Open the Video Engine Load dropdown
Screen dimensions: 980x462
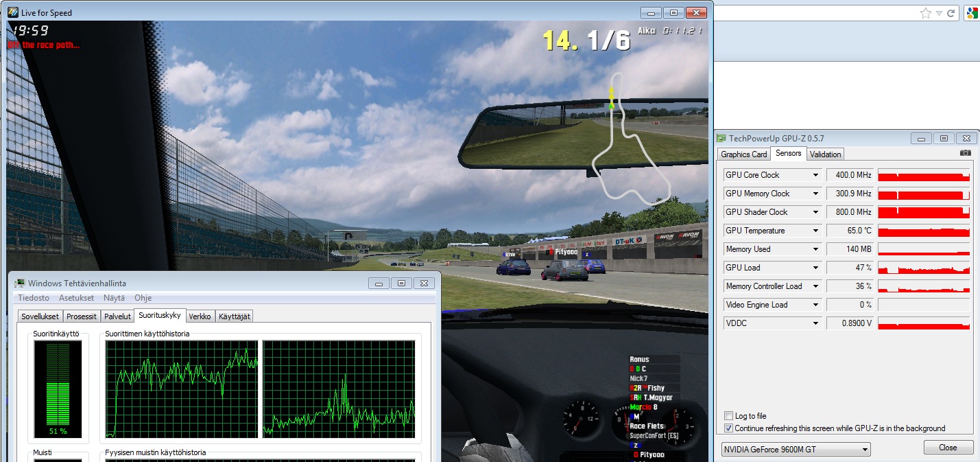coord(815,305)
